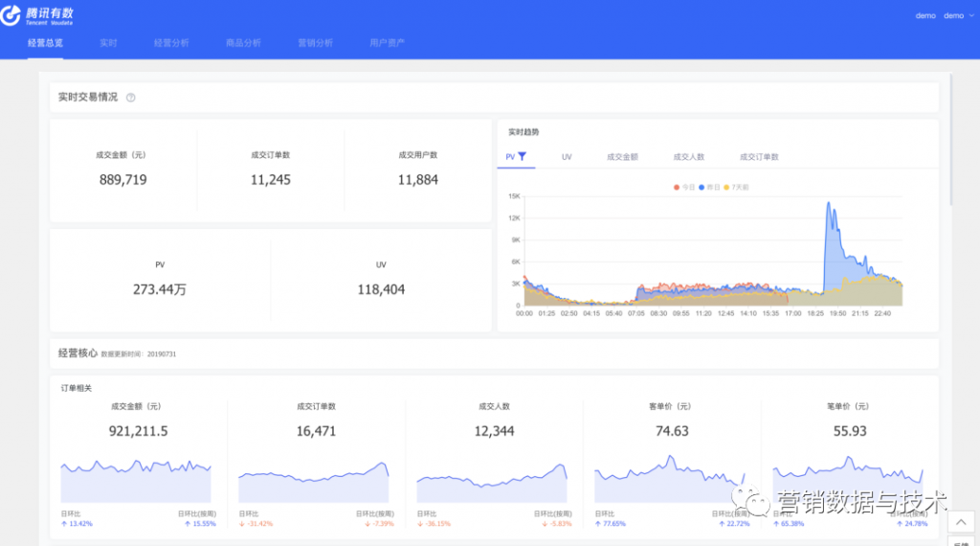The height and width of the screenshot is (546, 980).
Task: Click the filter funnel icon next to PV
Action: click(x=523, y=156)
